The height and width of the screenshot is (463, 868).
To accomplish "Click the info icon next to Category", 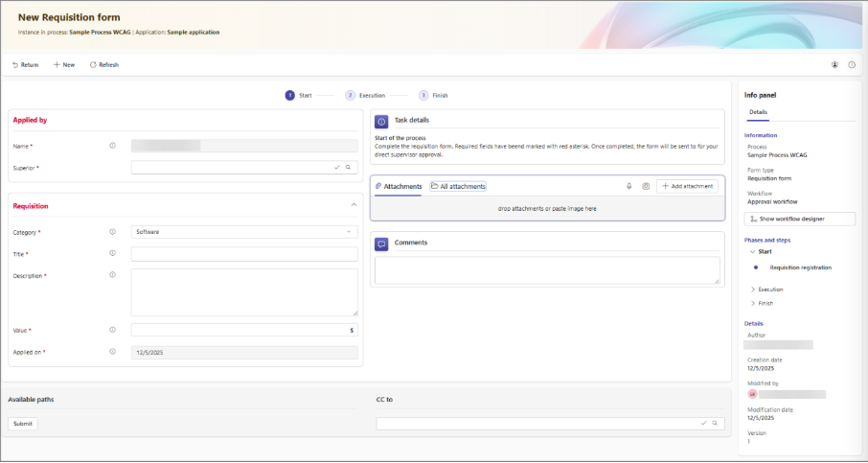I will point(112,231).
